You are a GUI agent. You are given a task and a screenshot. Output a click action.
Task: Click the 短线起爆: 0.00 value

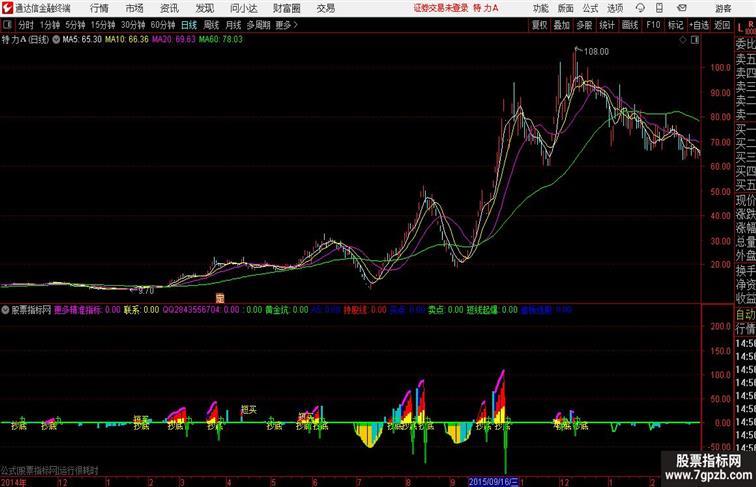[x=492, y=310]
